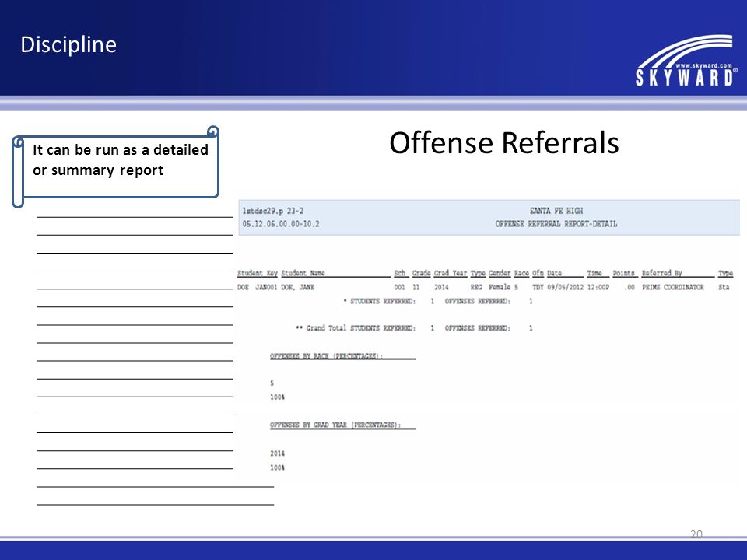Viewport: 747px width, 560px height.
Task: Click the Date column header
Action: coord(555,273)
